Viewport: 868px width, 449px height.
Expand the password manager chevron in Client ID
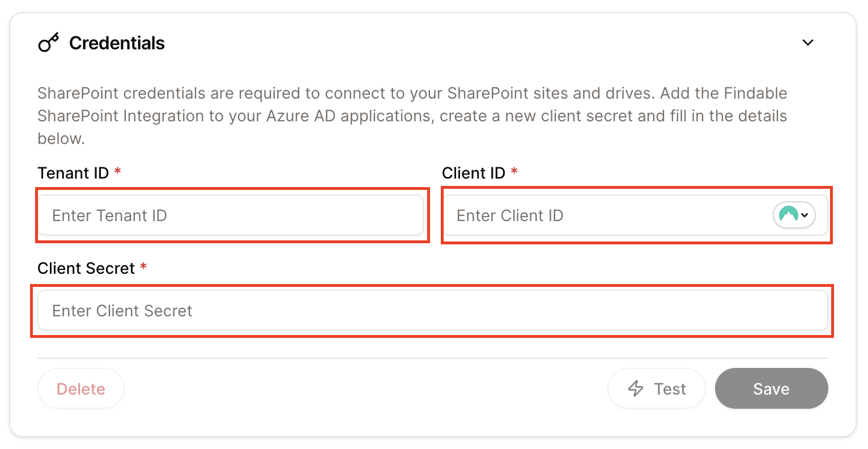pyautogui.click(x=805, y=215)
